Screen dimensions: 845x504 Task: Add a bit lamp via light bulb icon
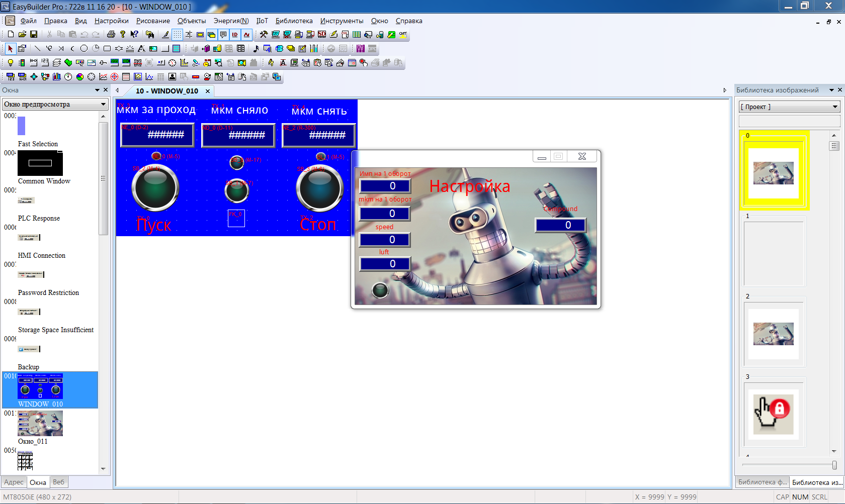(x=10, y=62)
